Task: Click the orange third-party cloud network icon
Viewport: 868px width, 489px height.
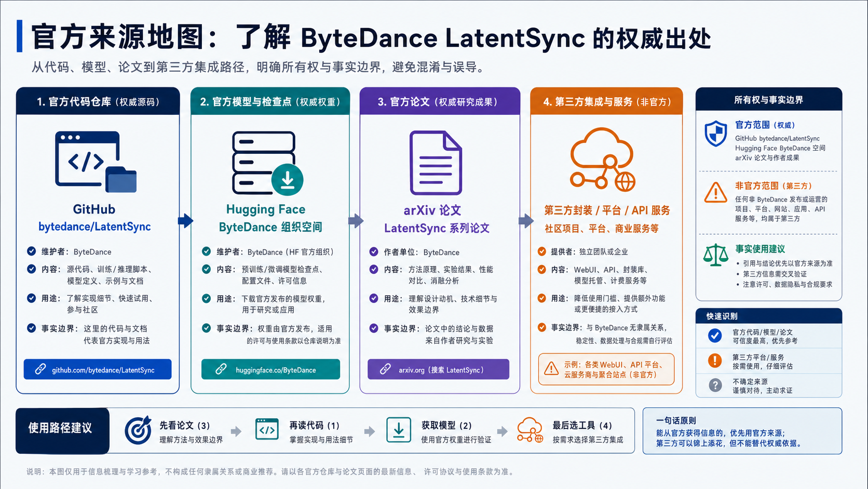Action: click(x=602, y=159)
